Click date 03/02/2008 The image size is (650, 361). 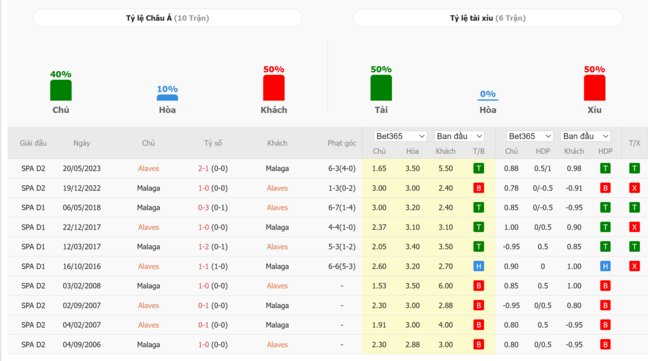(82, 286)
